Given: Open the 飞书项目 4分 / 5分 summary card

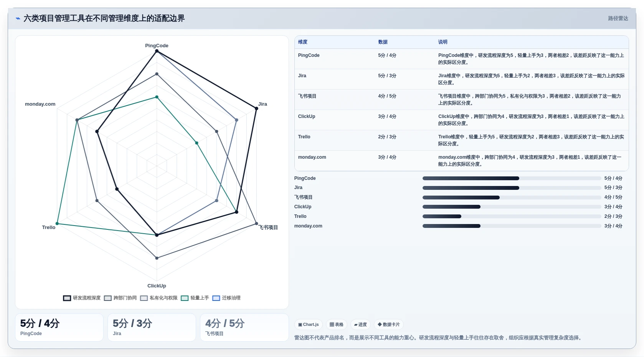Looking at the screenshot, I should click(244, 327).
